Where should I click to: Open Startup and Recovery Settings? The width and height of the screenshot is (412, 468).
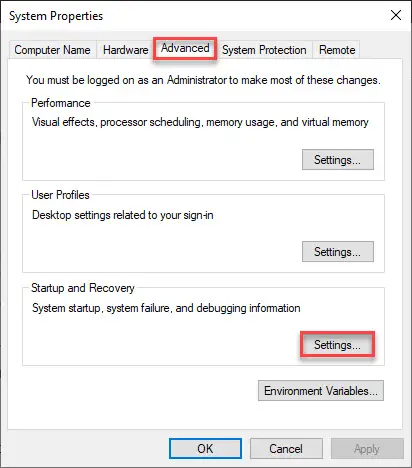click(x=338, y=345)
